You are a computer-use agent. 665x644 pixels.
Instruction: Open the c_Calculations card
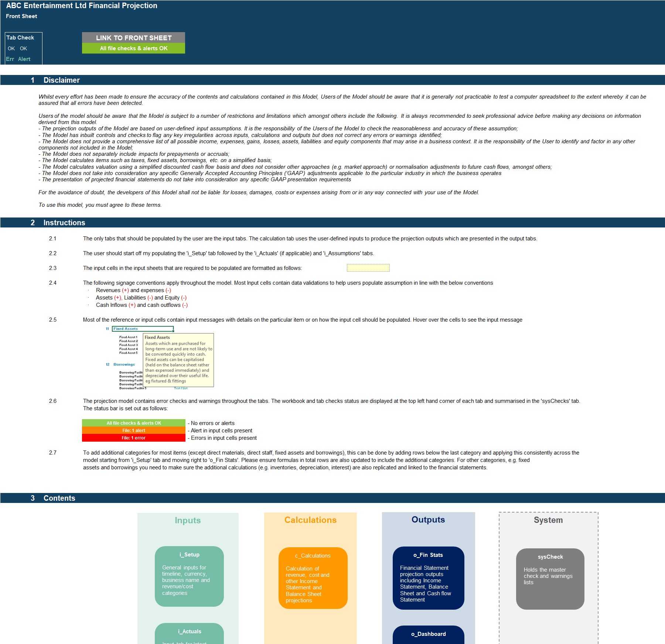pyautogui.click(x=313, y=578)
